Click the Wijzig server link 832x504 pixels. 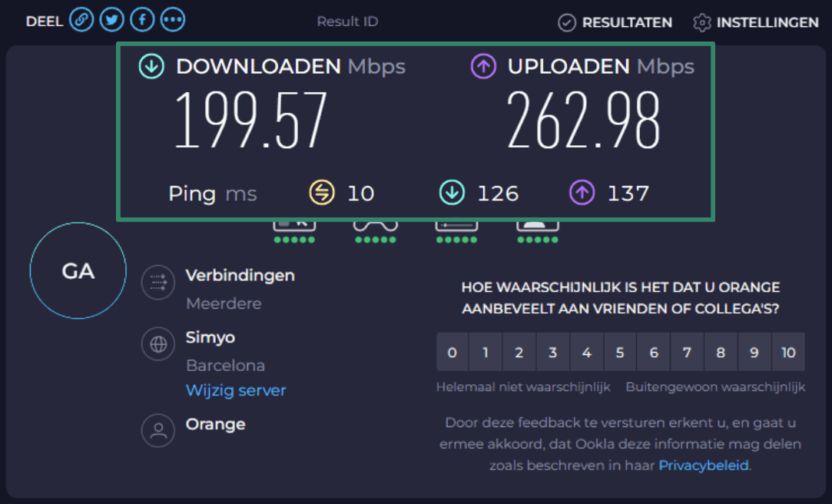point(235,390)
